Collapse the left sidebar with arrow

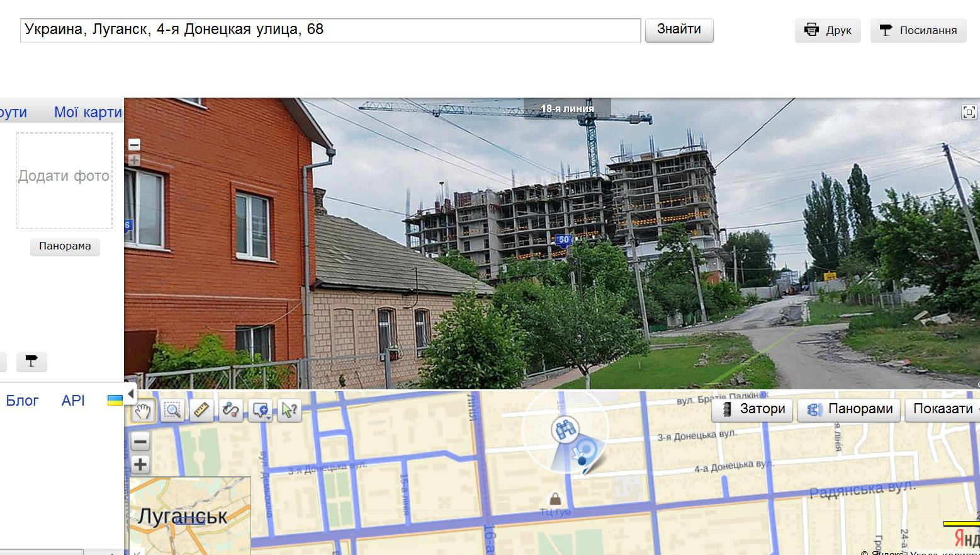[x=130, y=394]
